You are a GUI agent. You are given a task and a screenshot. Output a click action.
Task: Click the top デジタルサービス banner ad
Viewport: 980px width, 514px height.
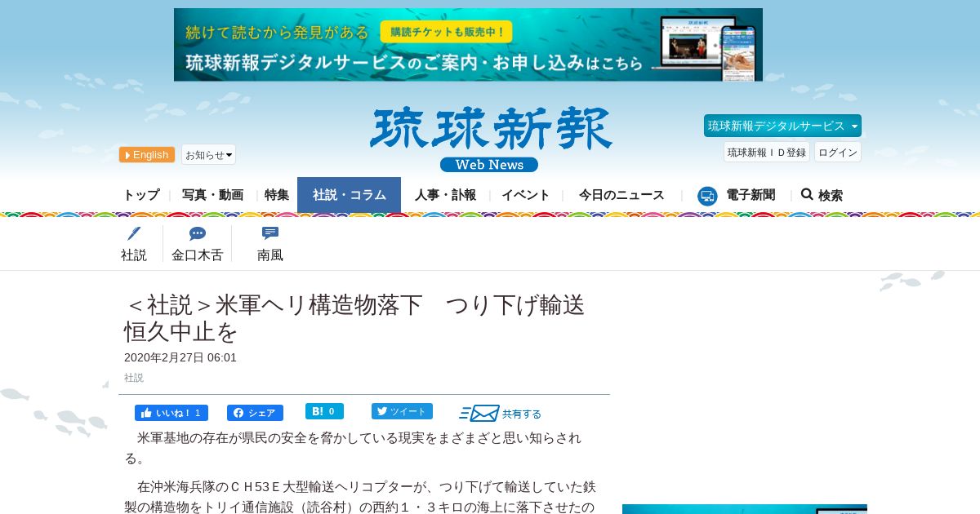tap(468, 45)
